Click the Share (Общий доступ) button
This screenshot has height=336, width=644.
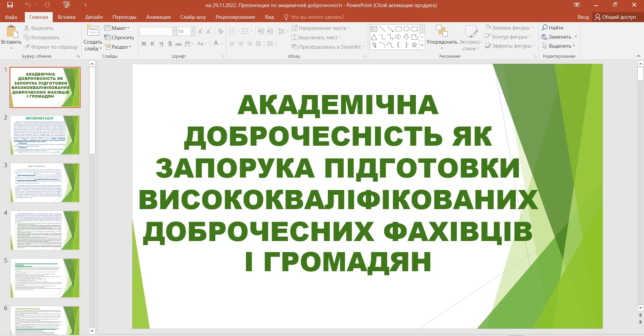615,17
